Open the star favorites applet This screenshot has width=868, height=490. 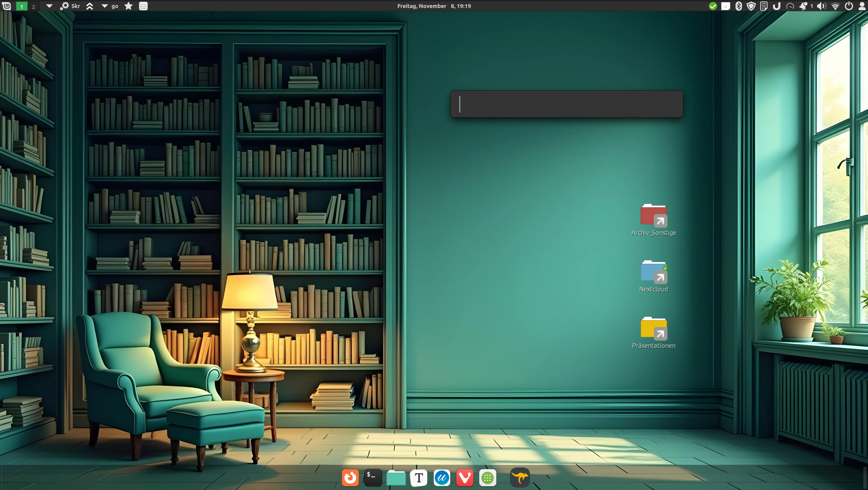tap(128, 6)
